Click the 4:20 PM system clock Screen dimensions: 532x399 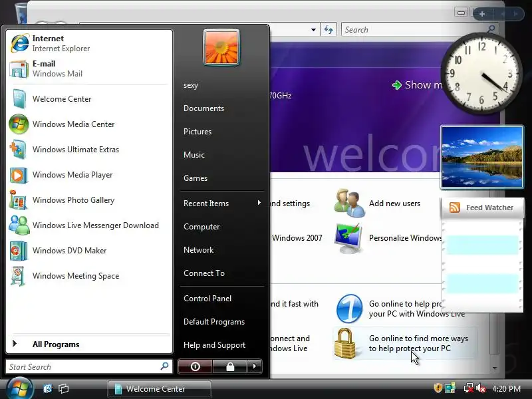[506, 388]
